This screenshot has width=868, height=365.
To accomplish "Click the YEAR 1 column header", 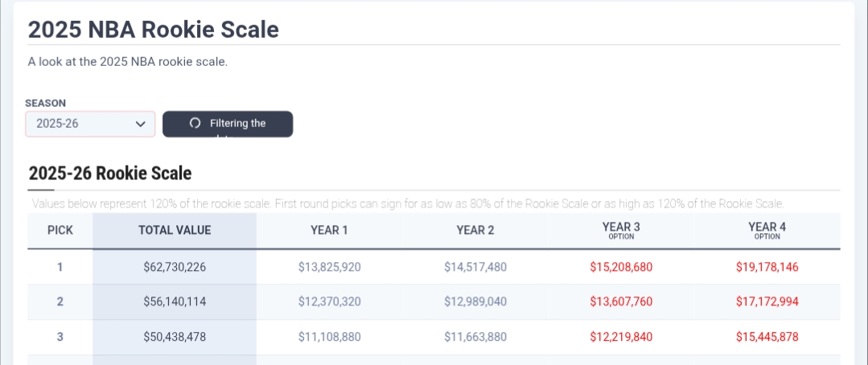I will pyautogui.click(x=329, y=231).
